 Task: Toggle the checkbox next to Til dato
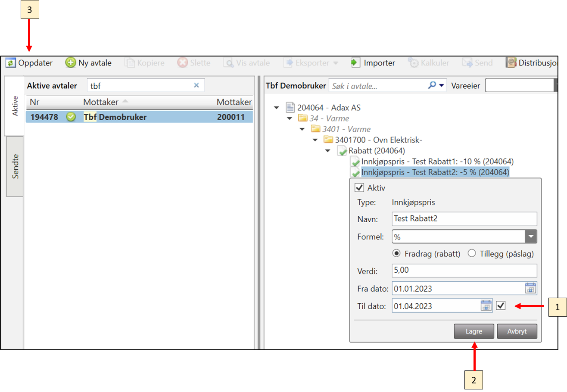501,306
